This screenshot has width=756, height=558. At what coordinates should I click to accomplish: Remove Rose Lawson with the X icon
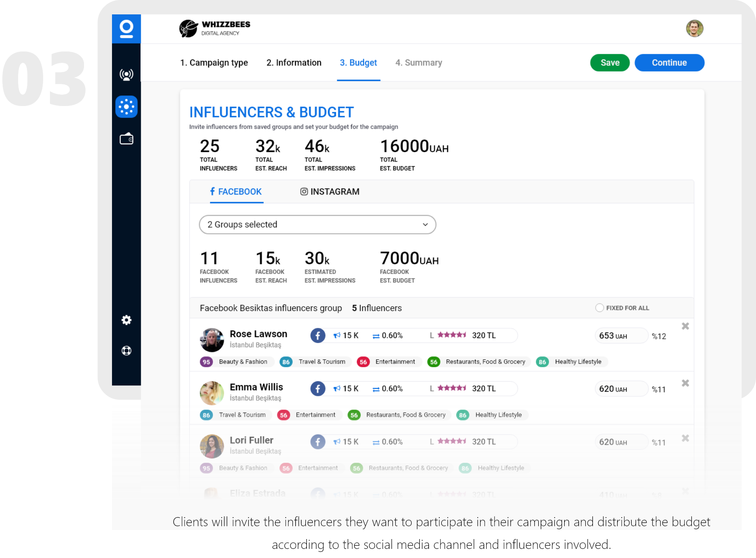(685, 326)
